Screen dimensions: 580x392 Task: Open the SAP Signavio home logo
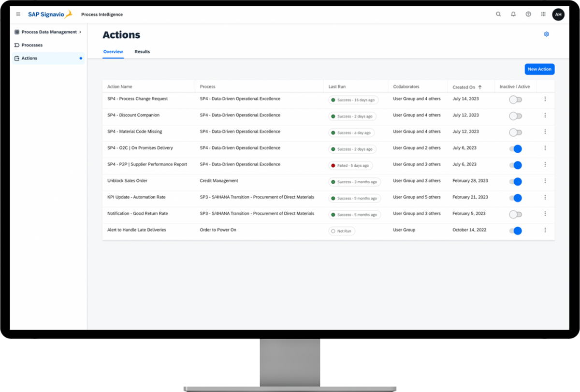50,14
